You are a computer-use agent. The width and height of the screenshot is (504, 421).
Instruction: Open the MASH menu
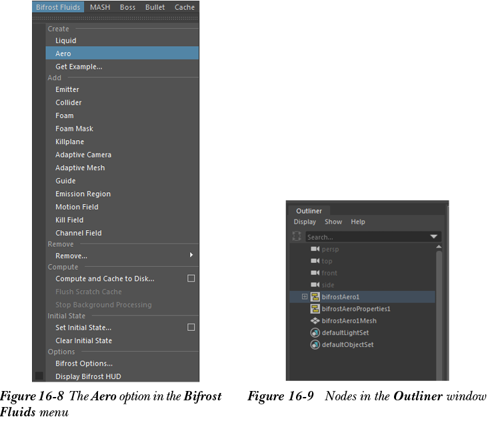(x=100, y=7)
